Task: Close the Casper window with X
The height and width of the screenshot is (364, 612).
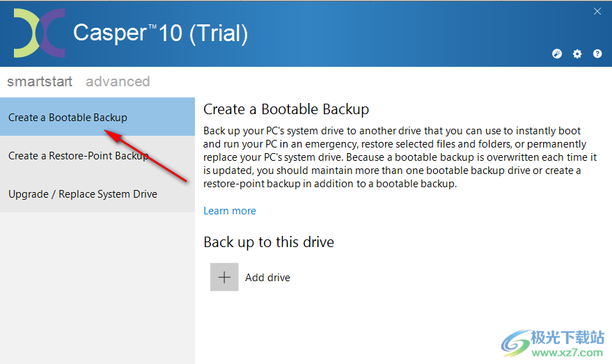Action: (x=597, y=11)
